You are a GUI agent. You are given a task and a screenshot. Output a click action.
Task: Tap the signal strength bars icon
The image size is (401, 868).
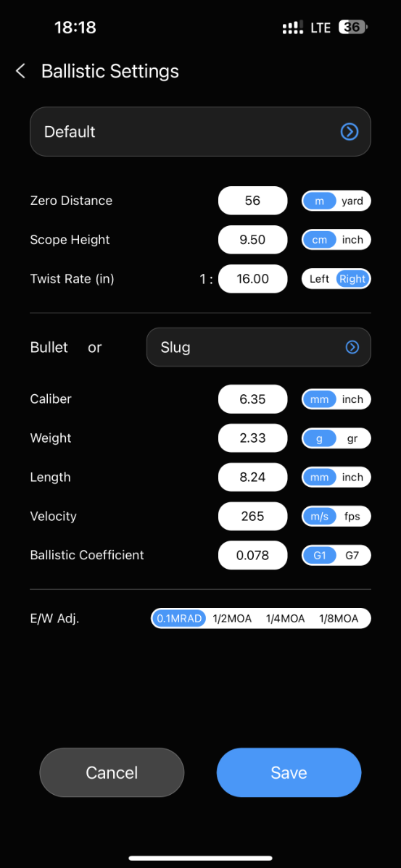point(292,27)
